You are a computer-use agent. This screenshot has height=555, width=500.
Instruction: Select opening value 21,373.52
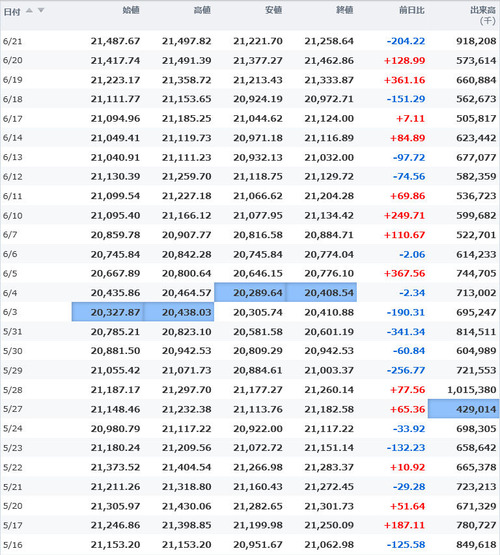click(115, 467)
